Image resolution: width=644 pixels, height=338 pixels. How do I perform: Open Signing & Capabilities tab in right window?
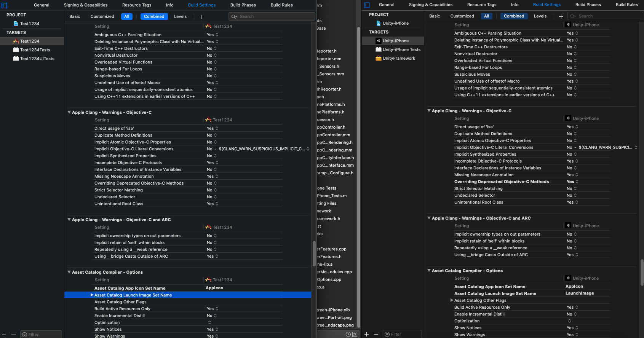(x=431, y=5)
